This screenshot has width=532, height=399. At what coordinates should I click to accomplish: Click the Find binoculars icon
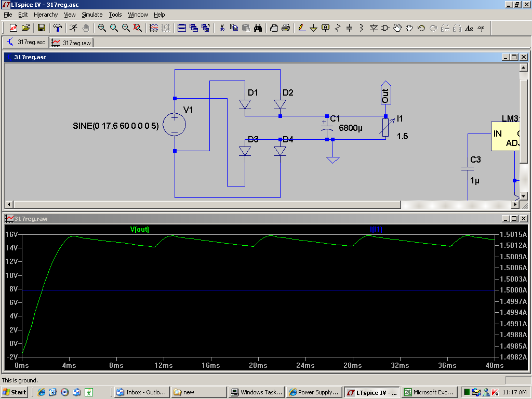(258, 28)
